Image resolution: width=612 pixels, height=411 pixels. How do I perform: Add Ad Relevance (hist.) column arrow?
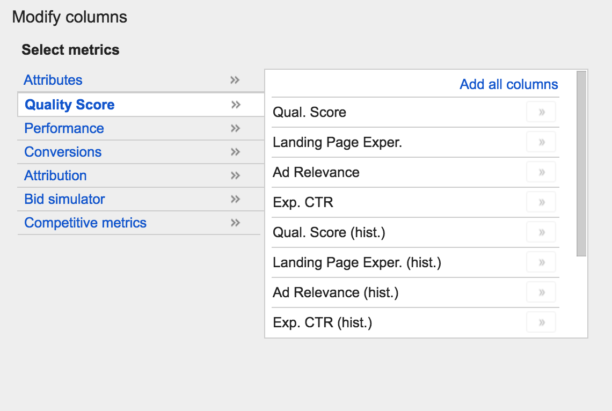[541, 292]
